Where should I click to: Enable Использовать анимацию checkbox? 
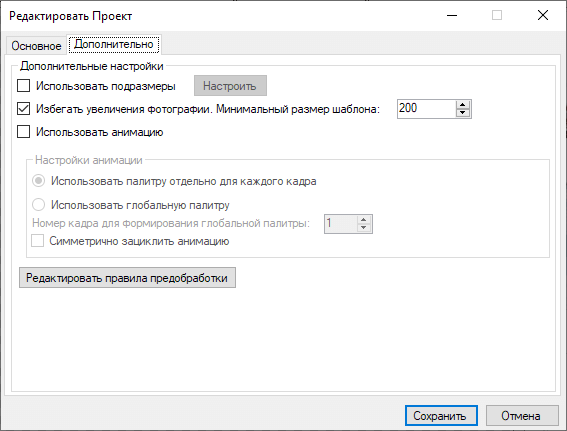pyautogui.click(x=24, y=132)
